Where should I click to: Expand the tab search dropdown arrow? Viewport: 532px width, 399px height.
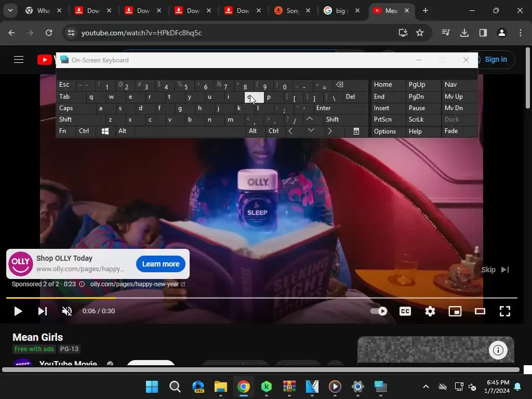tap(10, 10)
